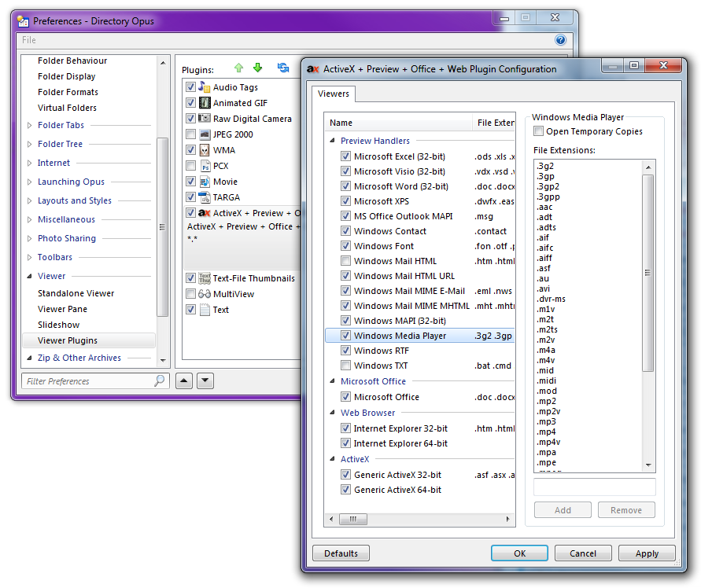Screen dimensions: 701x588
Task: Enable Windows TXT viewer checkbox
Action: pos(345,365)
